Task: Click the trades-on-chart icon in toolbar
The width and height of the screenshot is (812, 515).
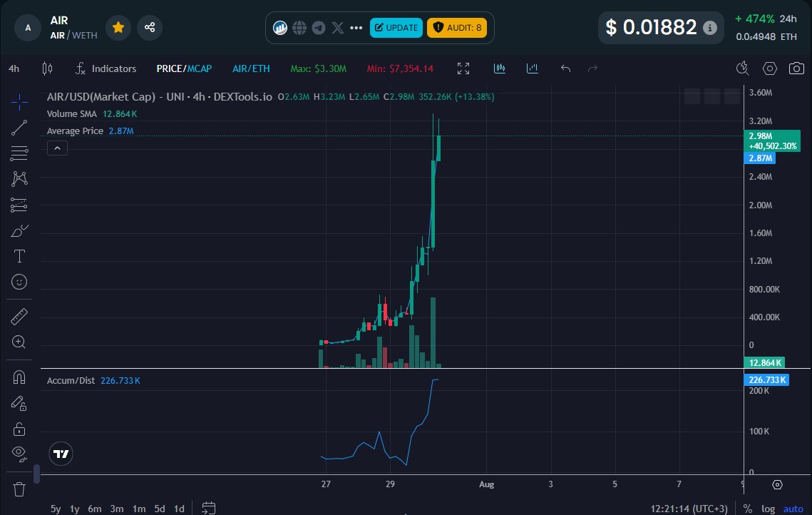Action: tap(500, 68)
